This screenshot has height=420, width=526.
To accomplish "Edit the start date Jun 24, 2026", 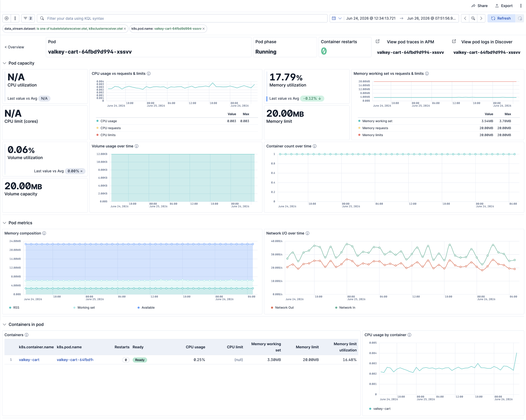I will point(371,18).
